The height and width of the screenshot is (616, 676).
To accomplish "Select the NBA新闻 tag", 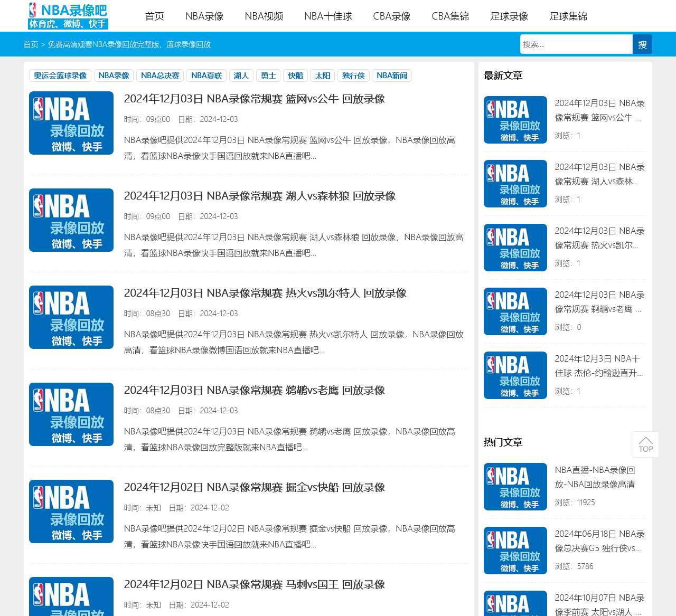I will coord(392,75).
